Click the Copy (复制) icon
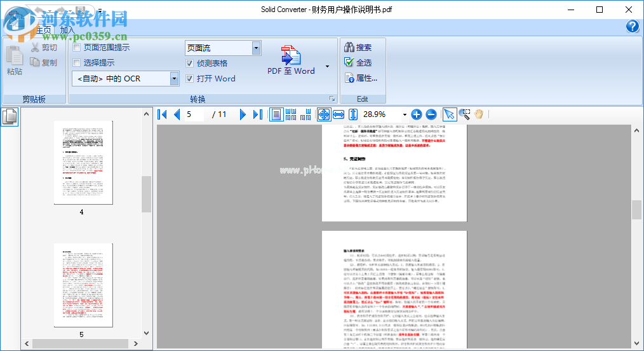The height and width of the screenshot is (351, 644). click(35, 62)
